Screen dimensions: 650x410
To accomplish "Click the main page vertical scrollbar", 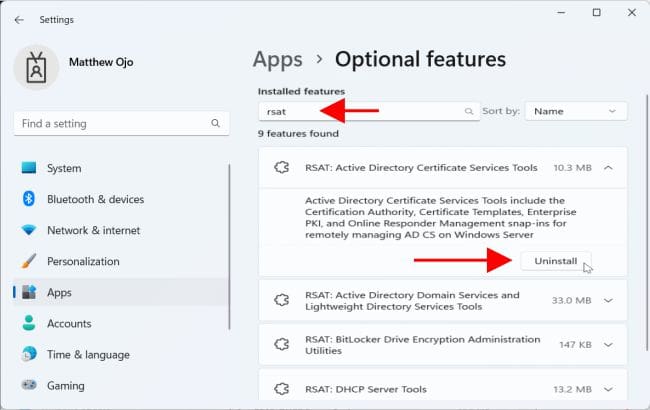I will (x=647, y=223).
